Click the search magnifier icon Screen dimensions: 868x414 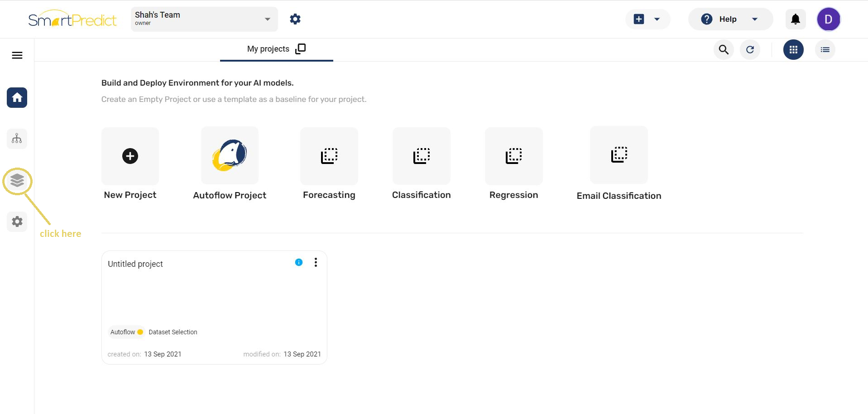pos(724,49)
